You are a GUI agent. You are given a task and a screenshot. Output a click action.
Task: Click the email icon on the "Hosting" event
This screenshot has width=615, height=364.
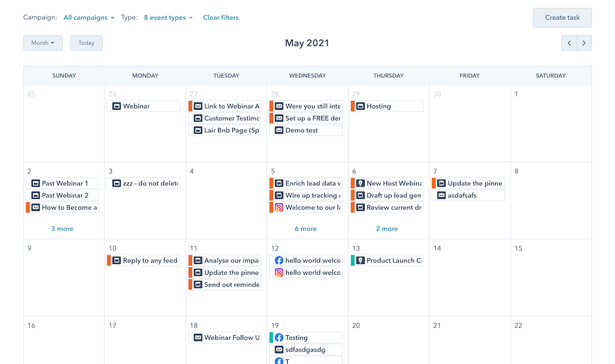tap(361, 106)
